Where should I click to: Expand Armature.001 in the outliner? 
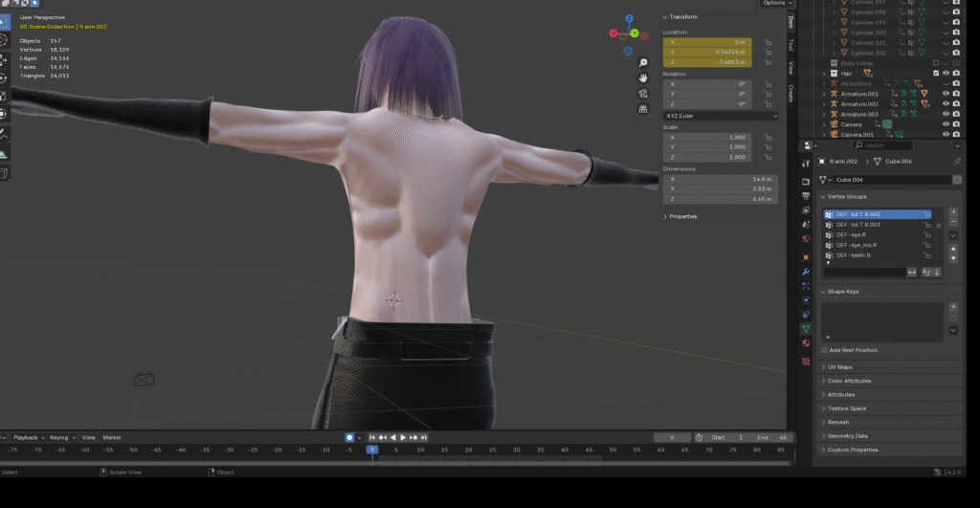coord(824,94)
